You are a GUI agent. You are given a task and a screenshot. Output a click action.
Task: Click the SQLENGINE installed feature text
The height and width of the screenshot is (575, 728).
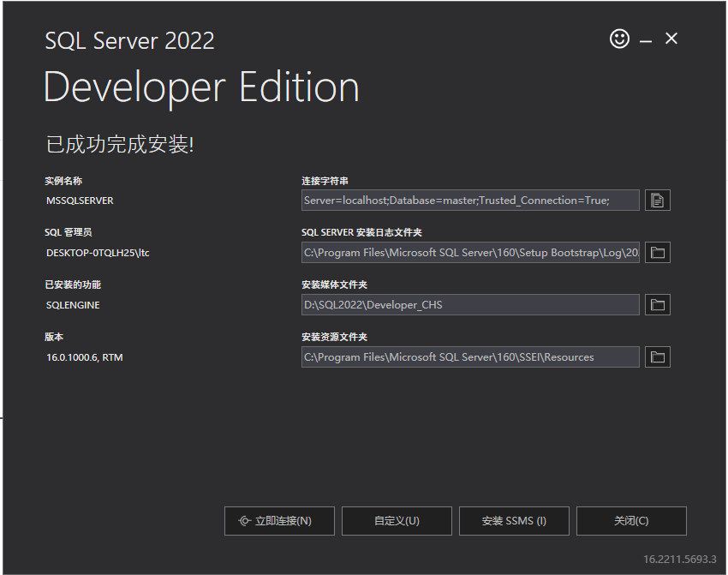pos(73,305)
